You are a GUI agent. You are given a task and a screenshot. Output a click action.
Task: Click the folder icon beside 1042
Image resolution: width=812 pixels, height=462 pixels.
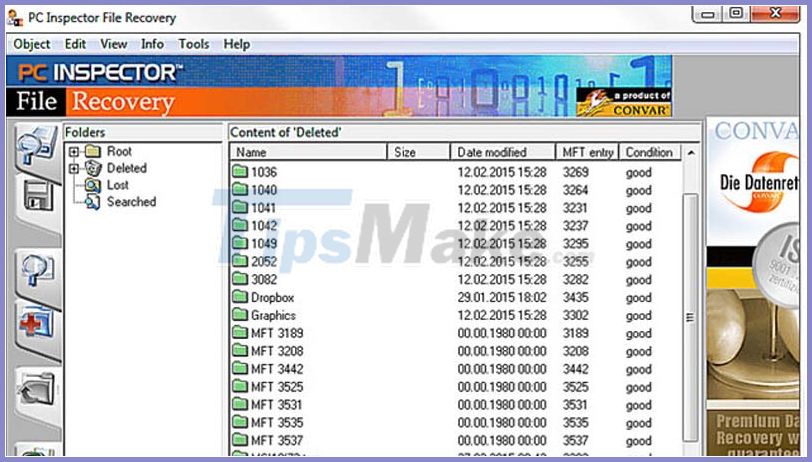[x=240, y=225]
